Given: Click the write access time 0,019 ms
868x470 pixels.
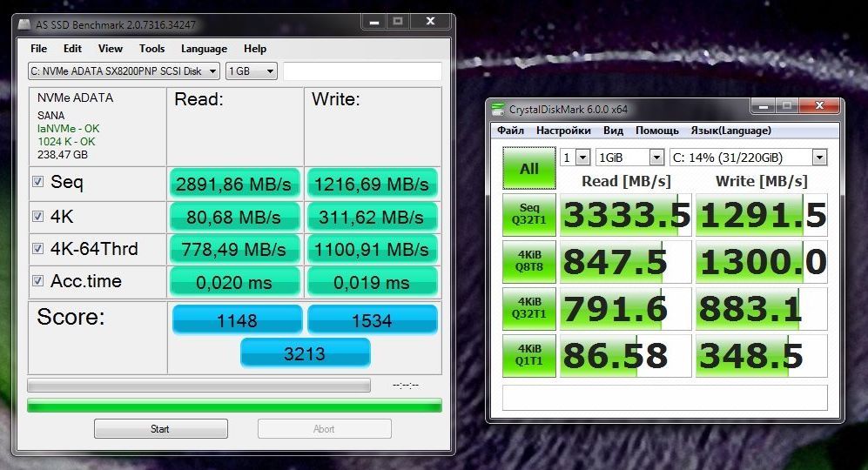Looking at the screenshot, I should (372, 282).
